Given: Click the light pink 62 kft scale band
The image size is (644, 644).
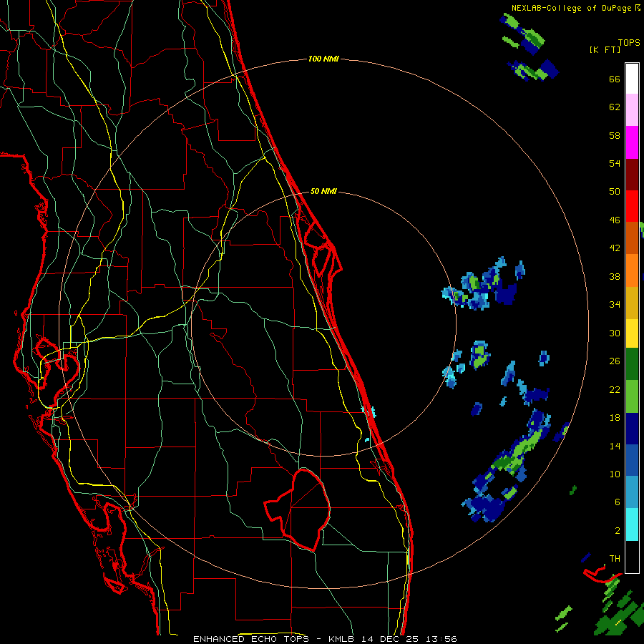Looking at the screenshot, I should pos(632,109).
